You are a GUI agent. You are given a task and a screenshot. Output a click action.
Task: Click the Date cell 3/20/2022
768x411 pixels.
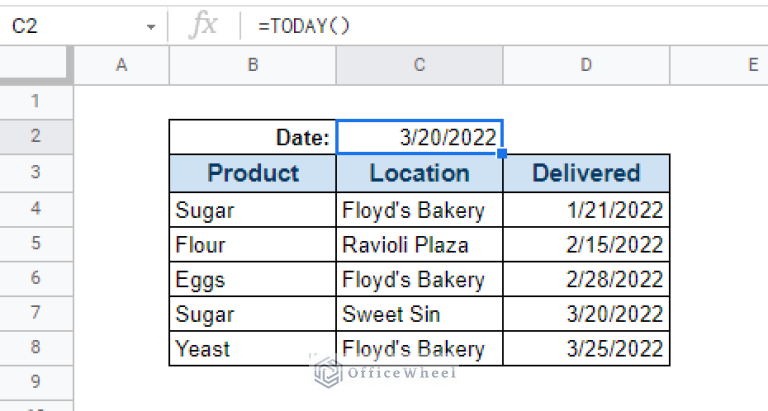pyautogui.click(x=419, y=137)
